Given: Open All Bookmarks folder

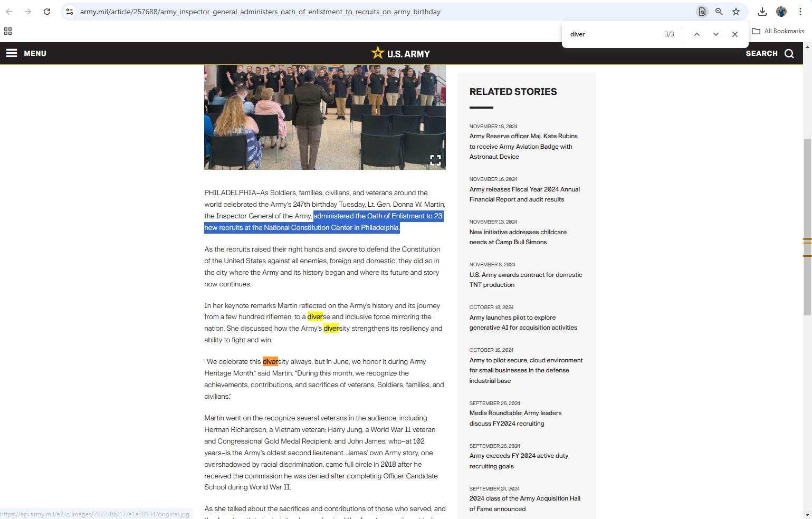Looking at the screenshot, I should (778, 31).
